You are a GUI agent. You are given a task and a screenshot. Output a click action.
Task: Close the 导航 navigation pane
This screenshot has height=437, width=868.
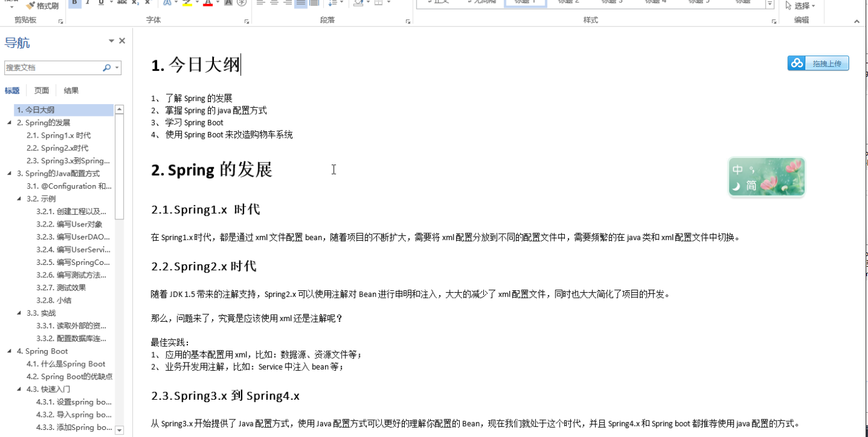click(122, 41)
